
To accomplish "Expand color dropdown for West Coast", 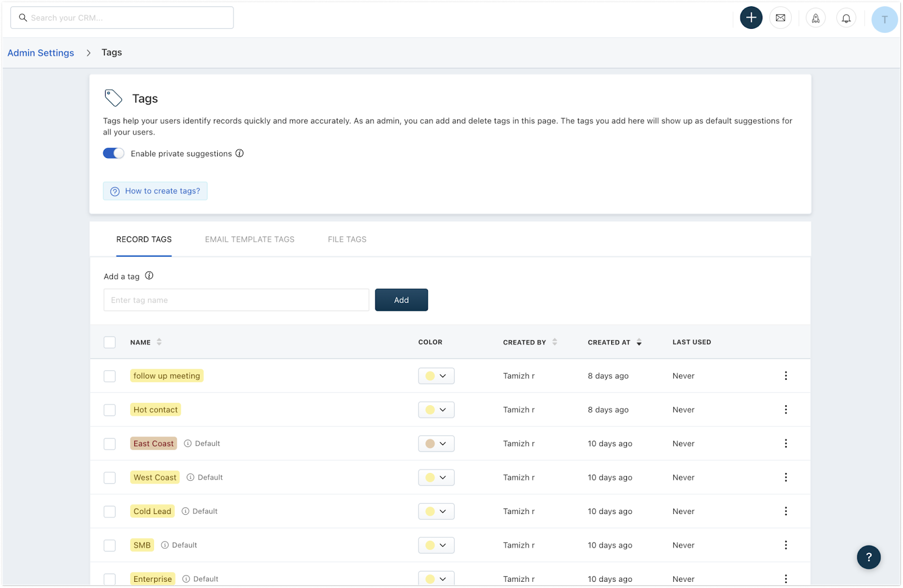I will (x=436, y=477).
